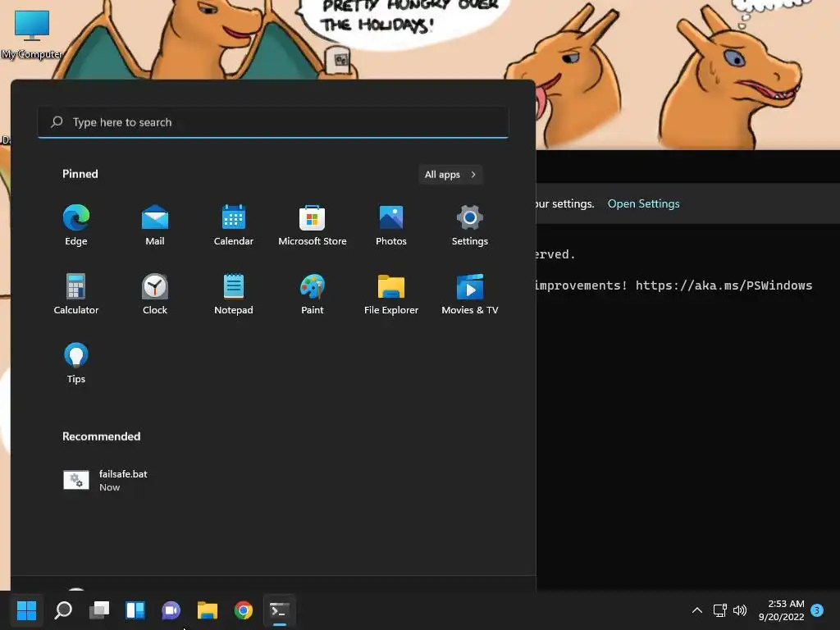The image size is (840, 630).
Task: Launch the Photos app
Action: click(391, 225)
